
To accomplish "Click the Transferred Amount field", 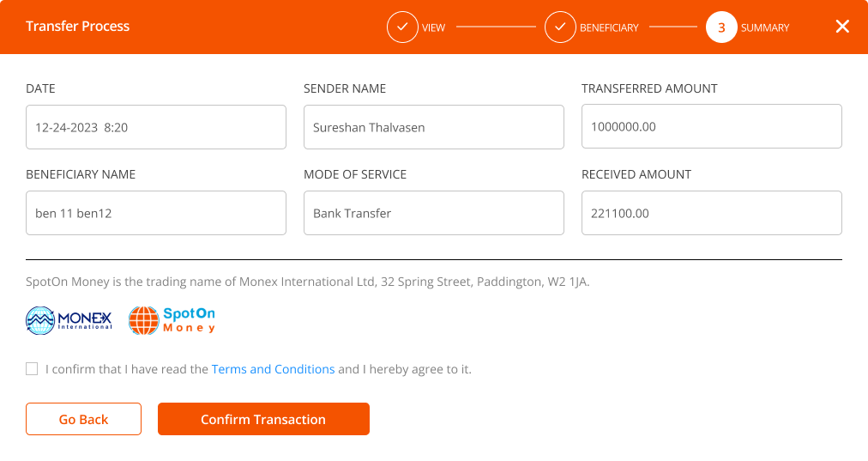I will point(712,126).
